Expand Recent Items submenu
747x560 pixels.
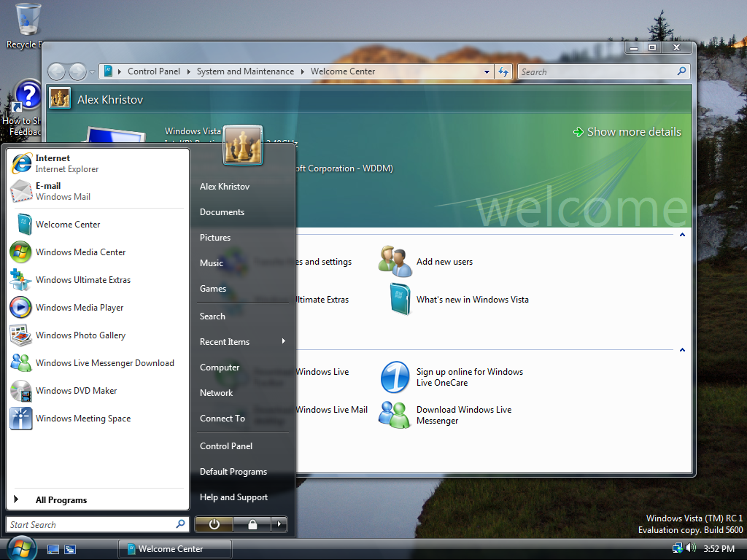click(x=224, y=341)
